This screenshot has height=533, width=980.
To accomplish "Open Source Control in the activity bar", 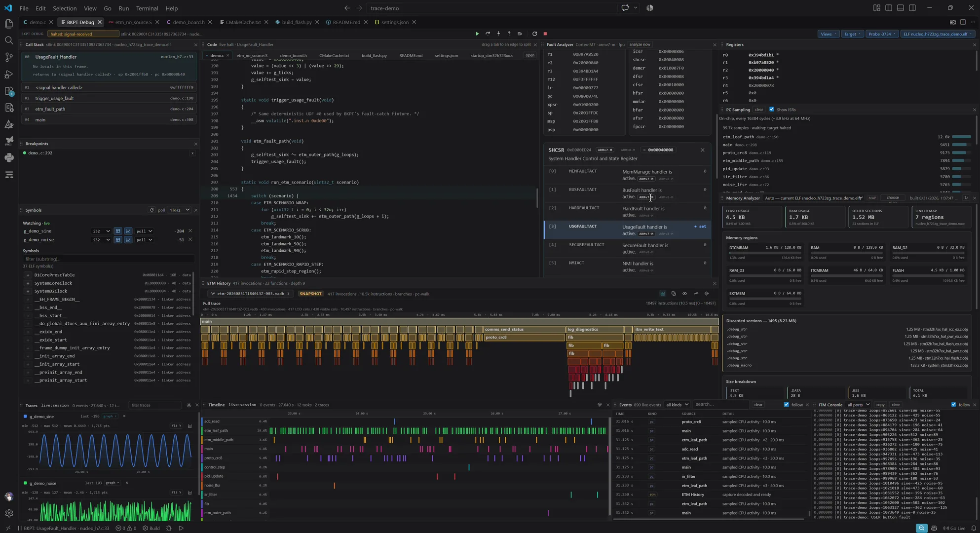I will [x=9, y=57].
